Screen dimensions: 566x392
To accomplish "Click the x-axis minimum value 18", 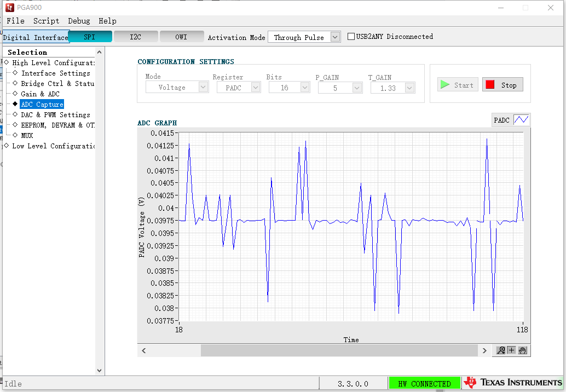I will 178,330.
